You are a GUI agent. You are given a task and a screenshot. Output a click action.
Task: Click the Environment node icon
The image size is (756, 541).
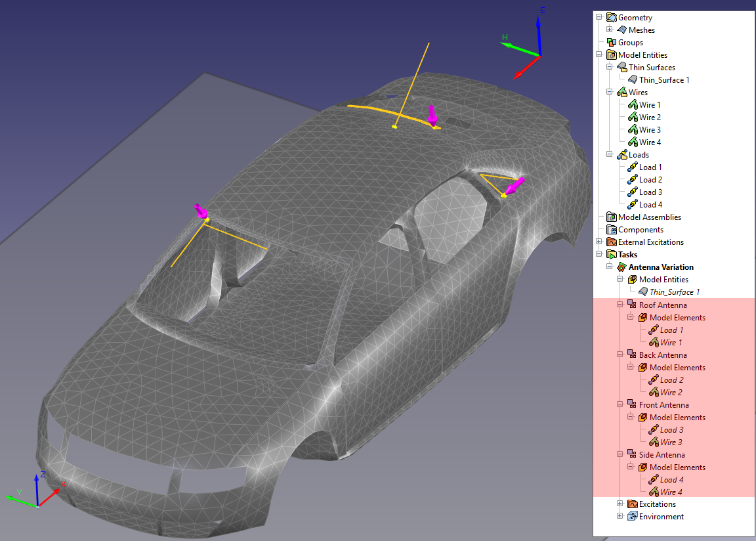point(633,517)
